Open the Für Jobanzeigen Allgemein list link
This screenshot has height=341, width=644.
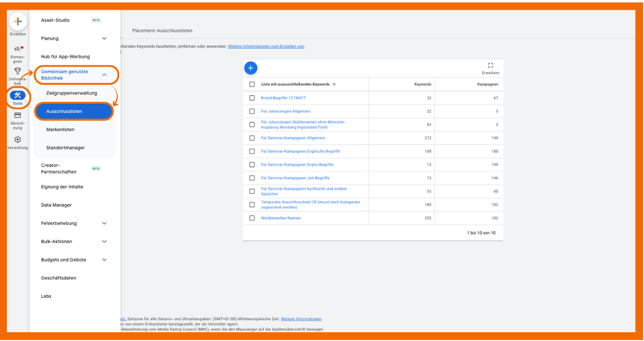pyautogui.click(x=285, y=111)
